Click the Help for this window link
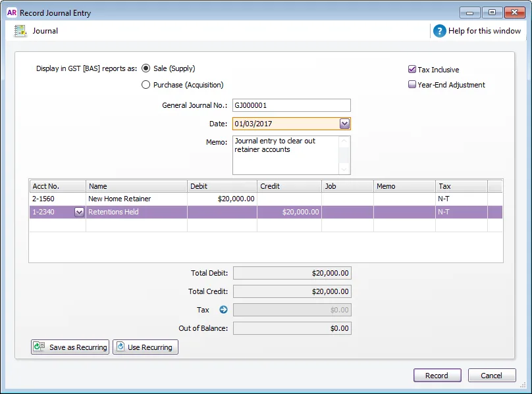532x394 pixels. 485,31
